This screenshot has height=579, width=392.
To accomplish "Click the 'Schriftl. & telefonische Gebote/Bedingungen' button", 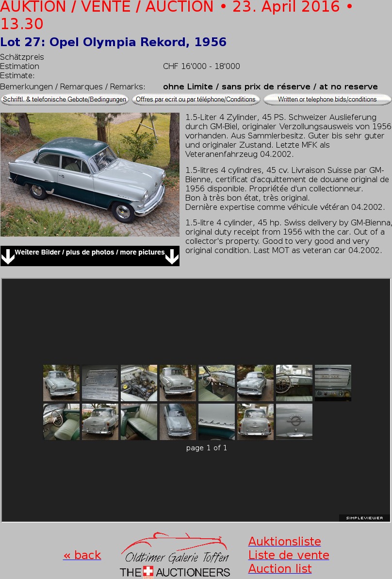I will [65, 99].
